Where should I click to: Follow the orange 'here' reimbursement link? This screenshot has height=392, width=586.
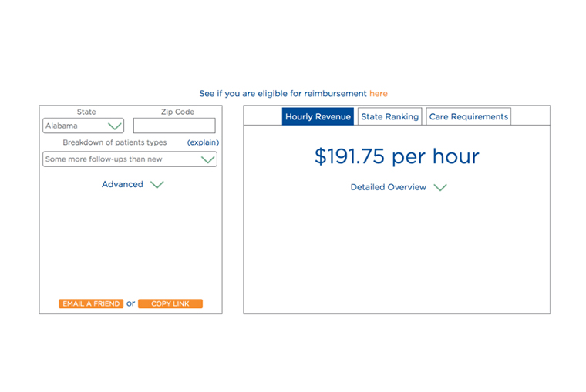[379, 94]
